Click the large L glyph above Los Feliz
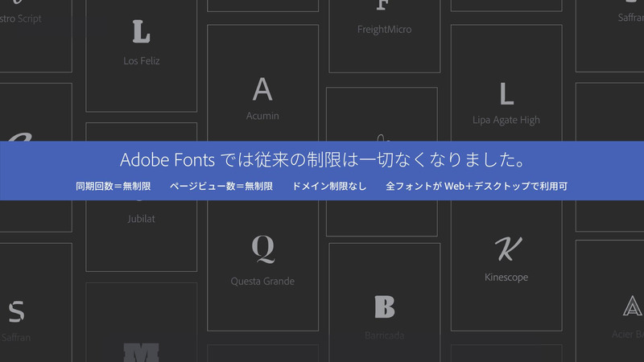 [142, 31]
